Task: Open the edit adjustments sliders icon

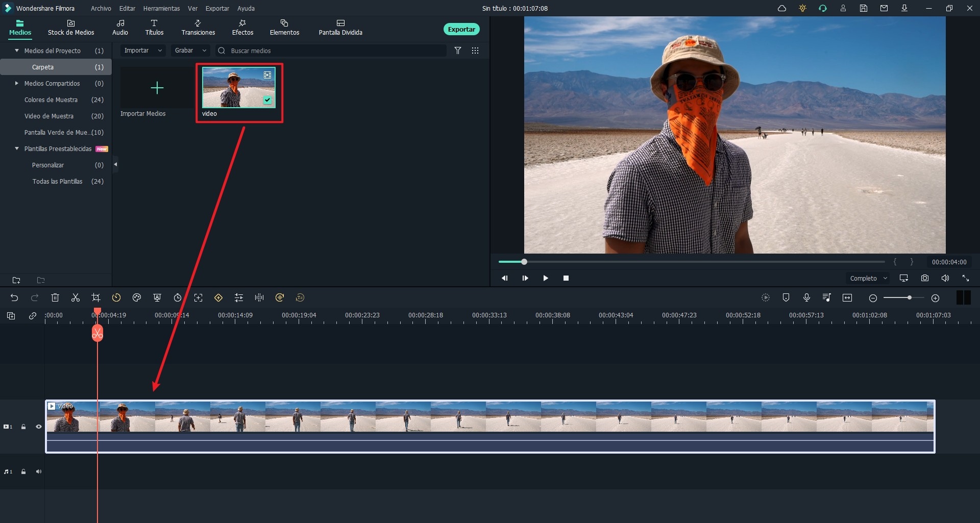Action: (x=239, y=297)
